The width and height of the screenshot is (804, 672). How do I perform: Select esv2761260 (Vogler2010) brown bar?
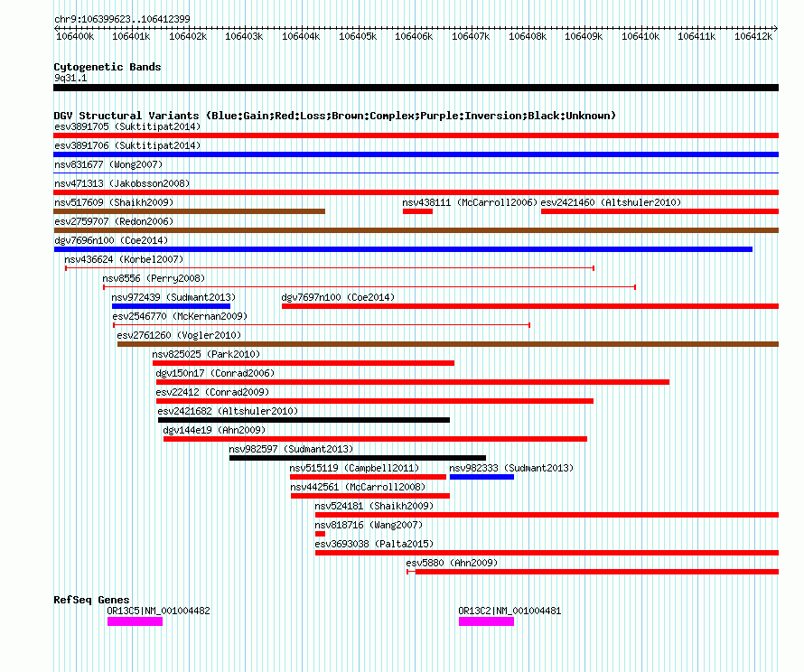(448, 344)
